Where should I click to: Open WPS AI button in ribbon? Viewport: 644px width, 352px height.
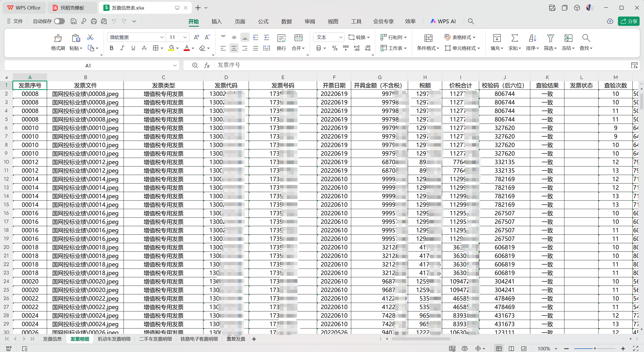(x=443, y=21)
